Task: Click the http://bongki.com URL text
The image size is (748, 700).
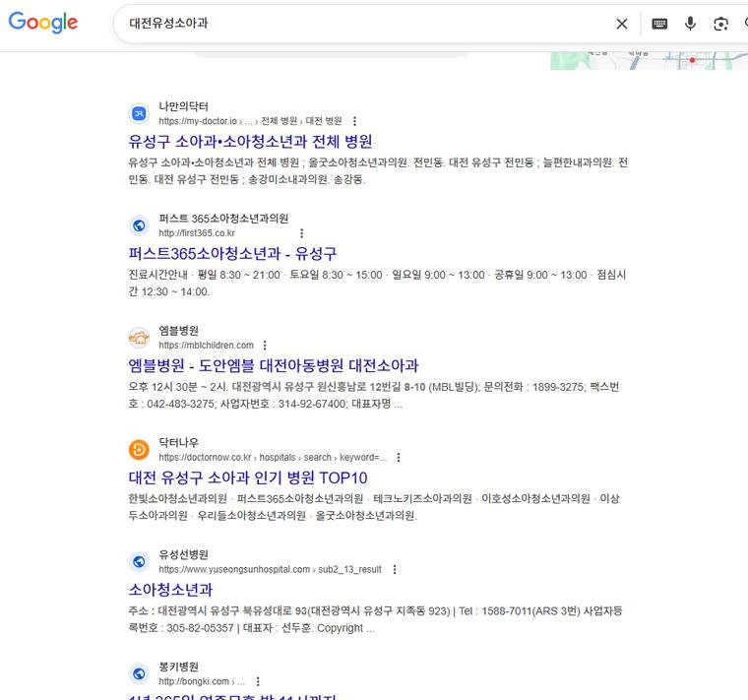Action: (202, 682)
